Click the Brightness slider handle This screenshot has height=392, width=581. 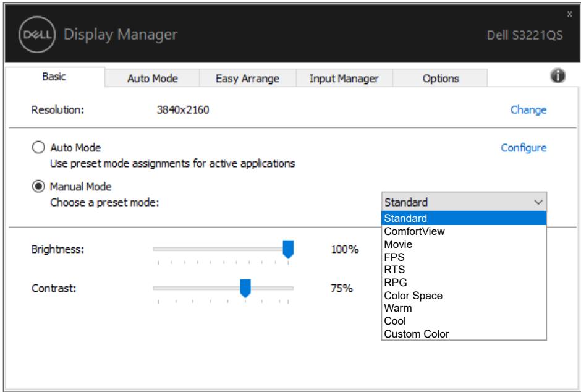[288, 249]
